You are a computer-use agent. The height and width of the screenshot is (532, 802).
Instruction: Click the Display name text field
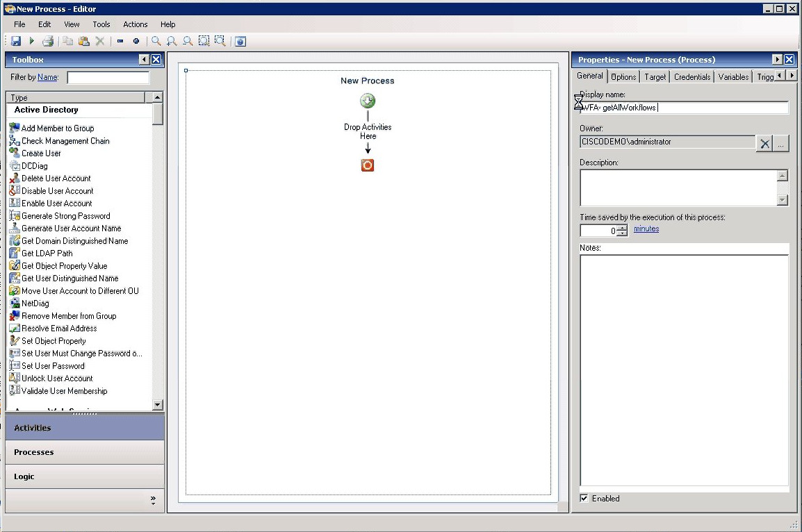tap(684, 108)
